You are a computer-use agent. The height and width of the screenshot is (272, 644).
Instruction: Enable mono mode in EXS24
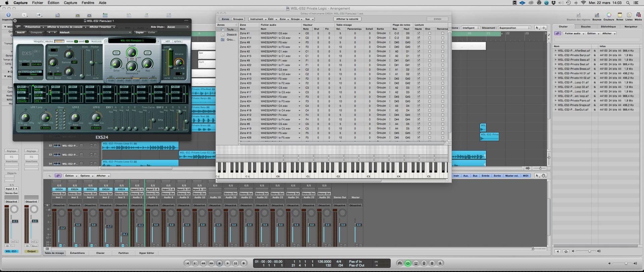[49, 41]
